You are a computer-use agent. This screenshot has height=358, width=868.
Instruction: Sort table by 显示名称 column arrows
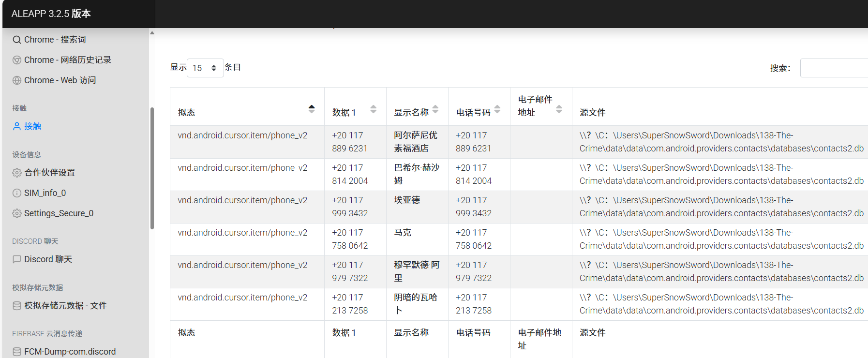pyautogui.click(x=435, y=109)
